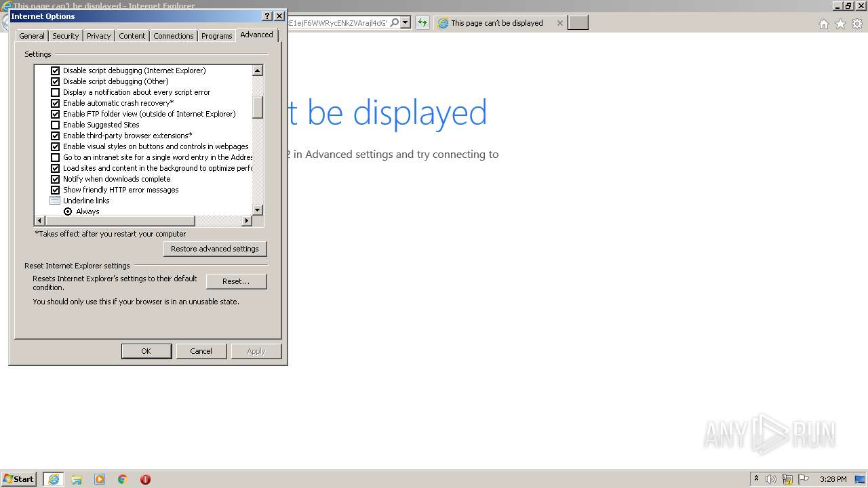
Task: Click Restore advanced settings button
Action: 215,249
